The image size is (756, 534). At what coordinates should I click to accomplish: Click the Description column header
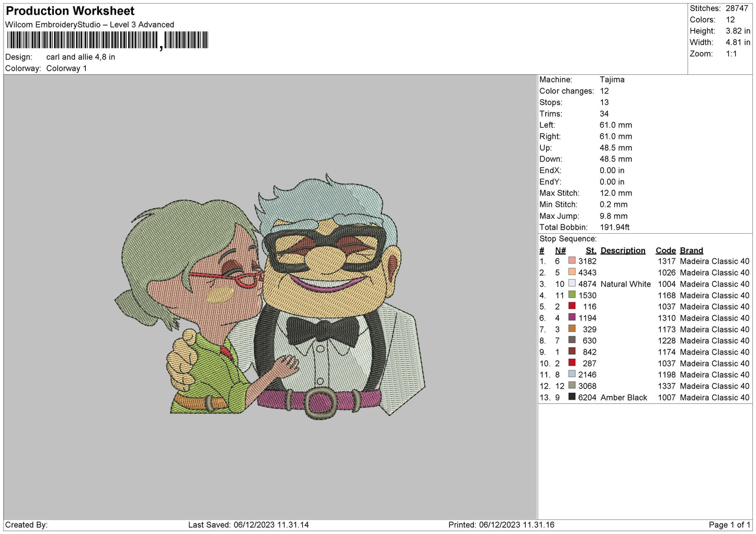(x=623, y=251)
